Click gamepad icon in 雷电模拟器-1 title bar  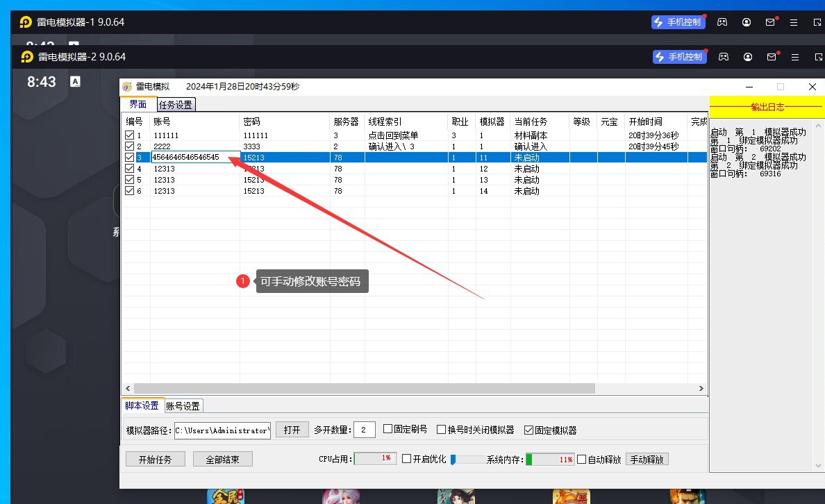[x=722, y=22]
